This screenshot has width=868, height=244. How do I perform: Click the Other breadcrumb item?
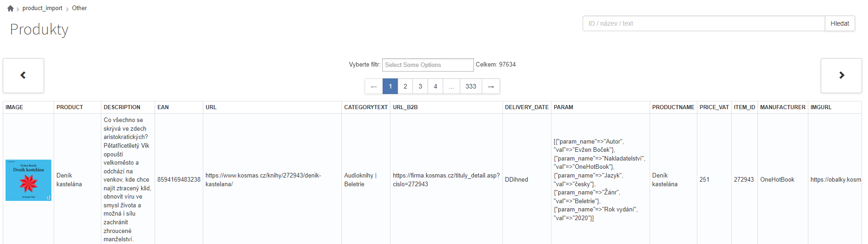pyautogui.click(x=79, y=8)
